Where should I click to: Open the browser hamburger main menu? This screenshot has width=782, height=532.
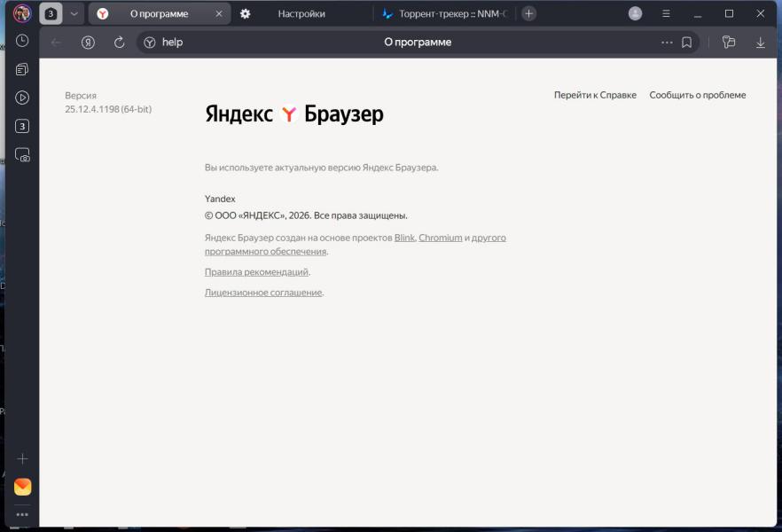click(x=666, y=13)
